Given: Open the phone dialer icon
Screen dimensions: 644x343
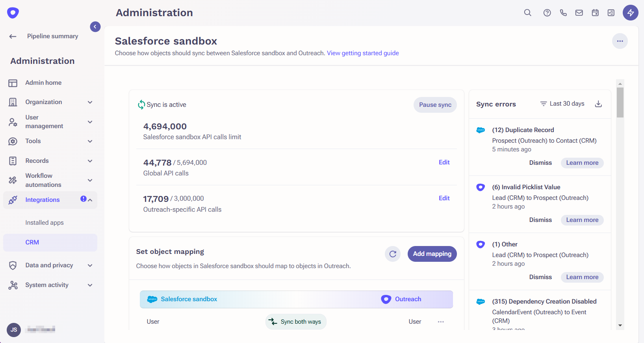Looking at the screenshot, I should [x=563, y=13].
